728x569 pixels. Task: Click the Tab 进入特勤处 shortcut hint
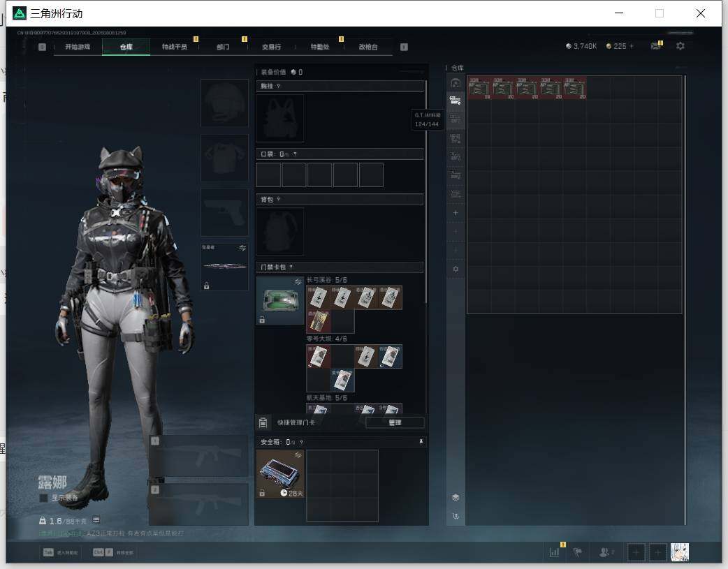pyautogui.click(x=61, y=552)
